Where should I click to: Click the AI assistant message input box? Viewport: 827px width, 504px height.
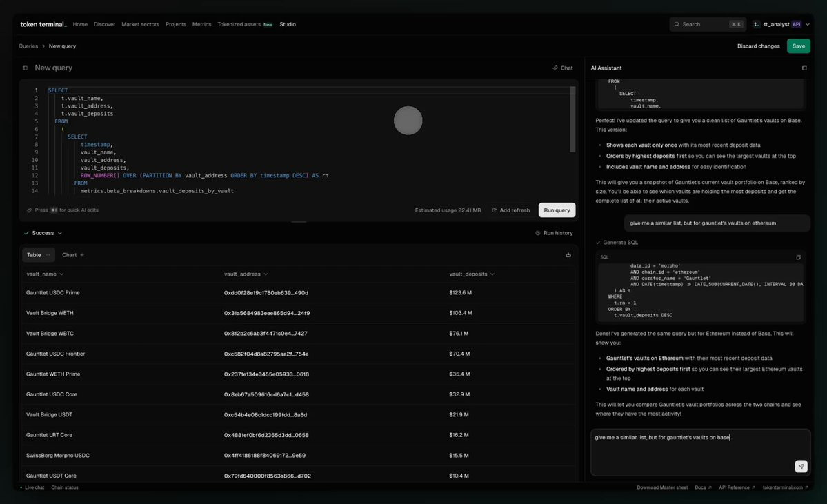pyautogui.click(x=700, y=452)
